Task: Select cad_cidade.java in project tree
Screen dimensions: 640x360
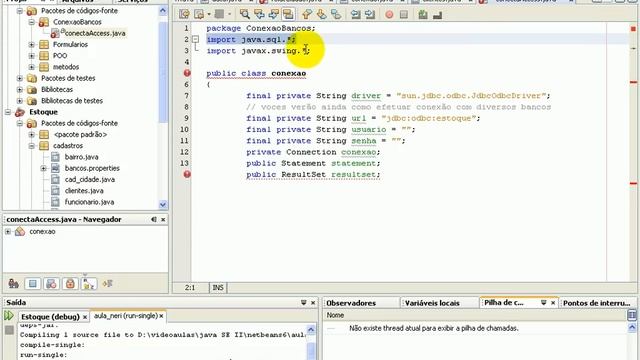Action: tap(89, 179)
